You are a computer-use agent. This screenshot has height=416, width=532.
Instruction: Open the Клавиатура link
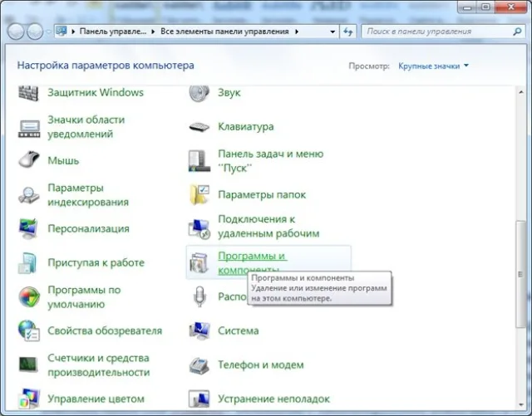tap(246, 127)
